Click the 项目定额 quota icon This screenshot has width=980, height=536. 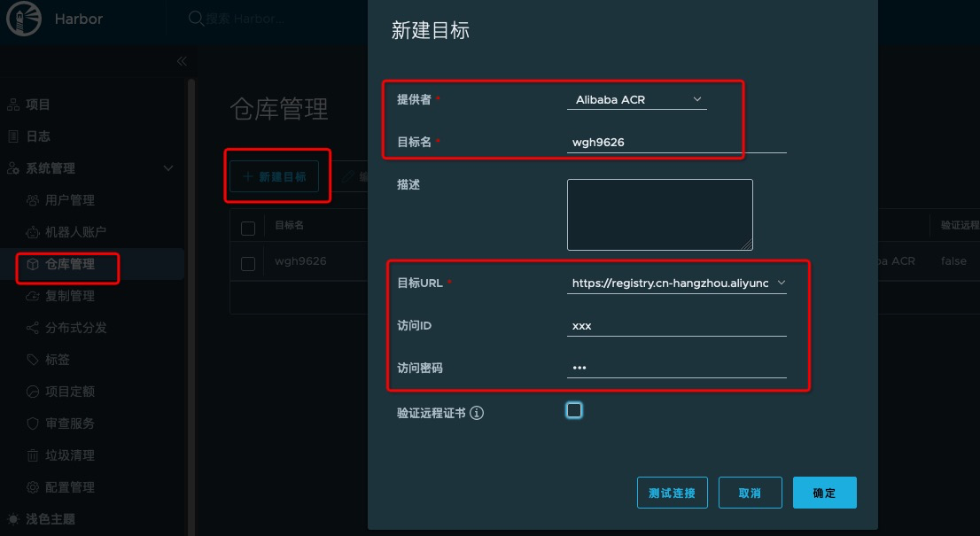(33, 392)
